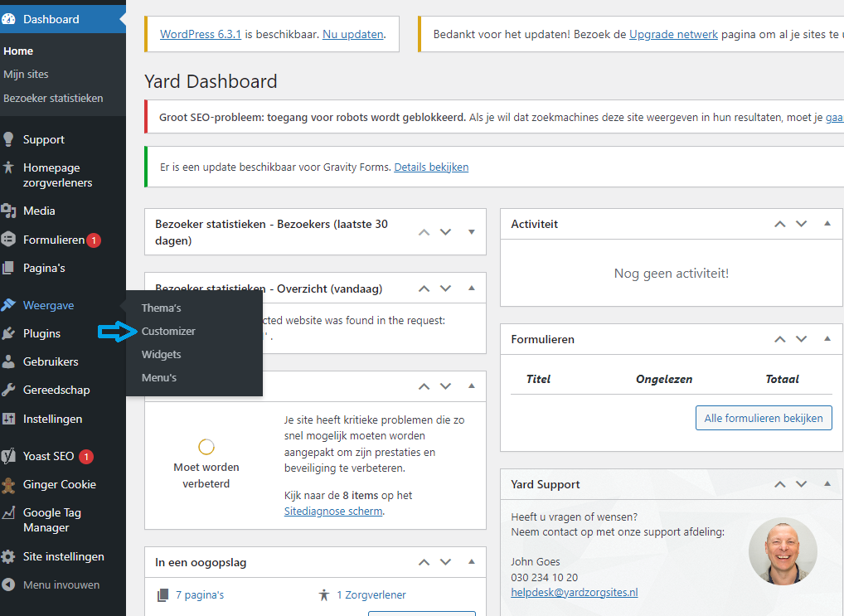
Task: Move Overzicht (vandaag) widget up
Action: pos(424,289)
